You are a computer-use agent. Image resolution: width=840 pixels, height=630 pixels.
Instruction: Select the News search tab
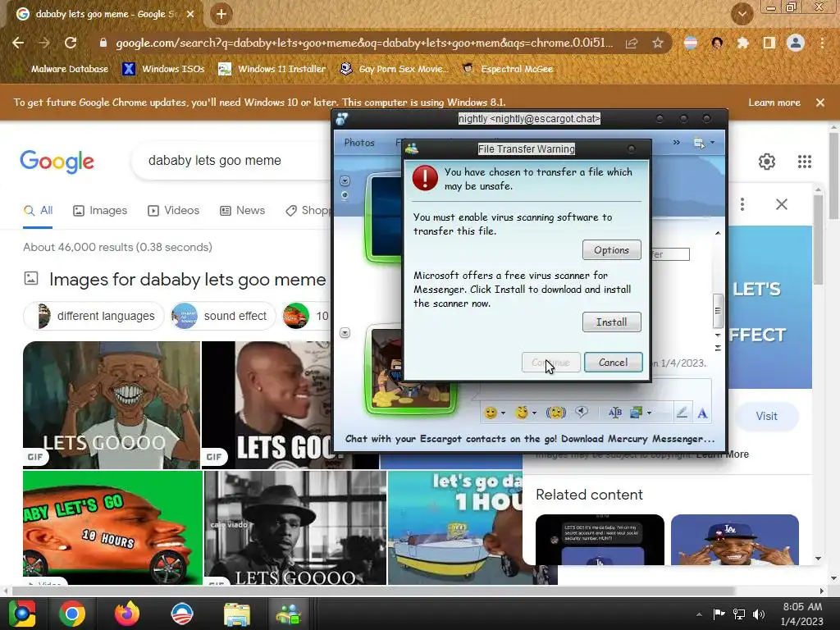coord(243,211)
